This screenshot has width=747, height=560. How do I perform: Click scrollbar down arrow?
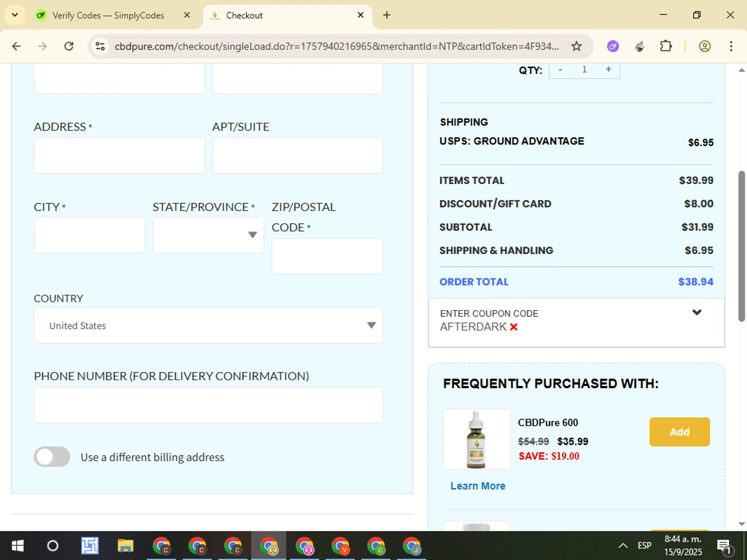(742, 524)
